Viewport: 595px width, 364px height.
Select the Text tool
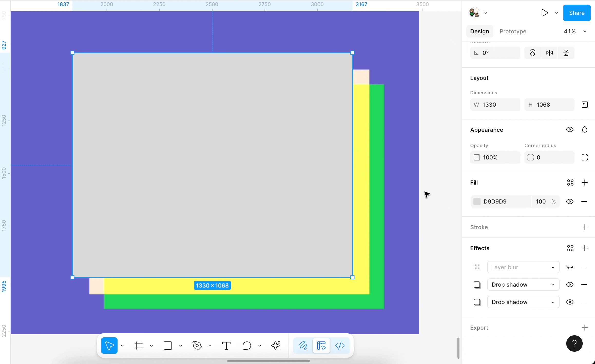pyautogui.click(x=226, y=346)
